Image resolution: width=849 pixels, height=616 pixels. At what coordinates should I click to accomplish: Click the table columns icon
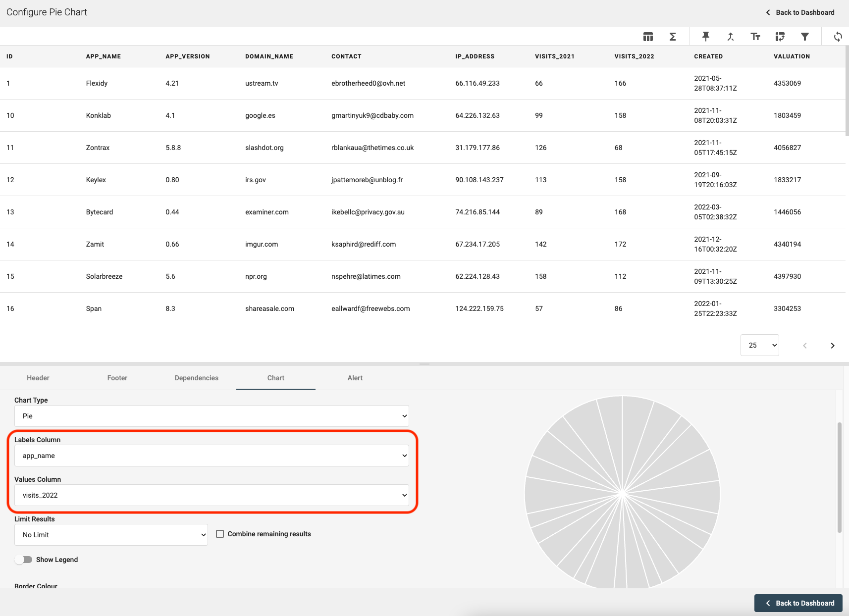click(x=648, y=37)
